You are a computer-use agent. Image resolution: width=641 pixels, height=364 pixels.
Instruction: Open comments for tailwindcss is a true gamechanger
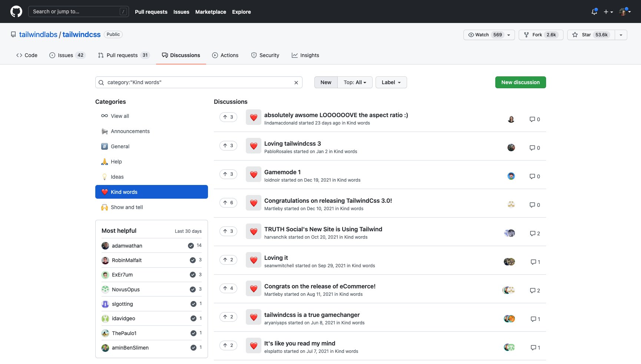point(535,319)
